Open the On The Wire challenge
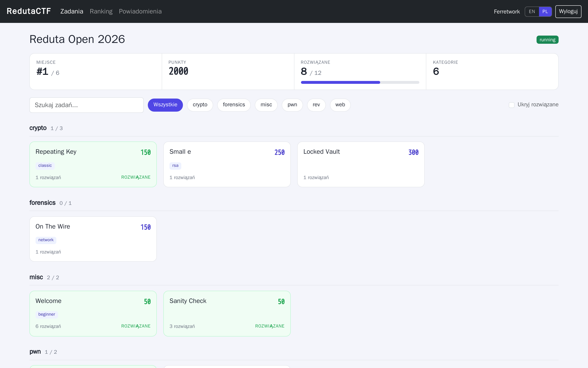 [93, 239]
